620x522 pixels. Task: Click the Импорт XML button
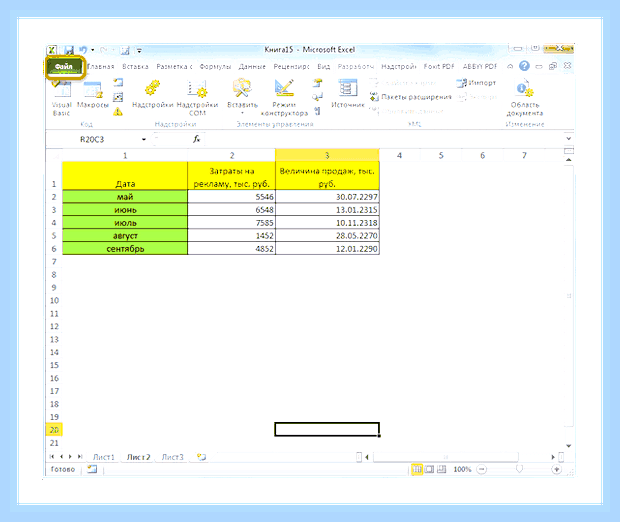[476, 83]
